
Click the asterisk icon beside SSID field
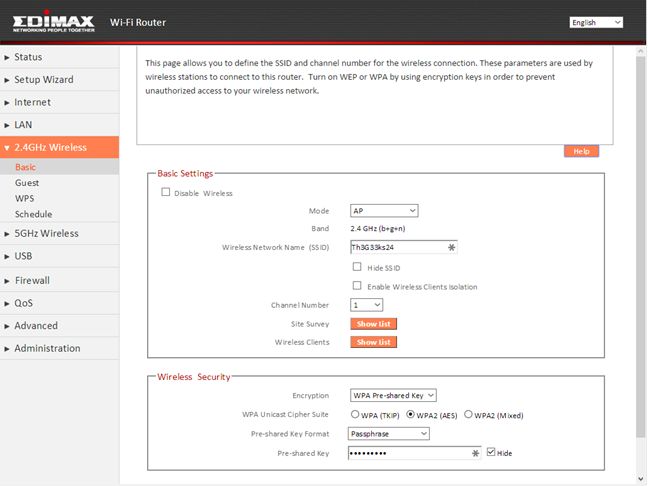pyautogui.click(x=451, y=246)
